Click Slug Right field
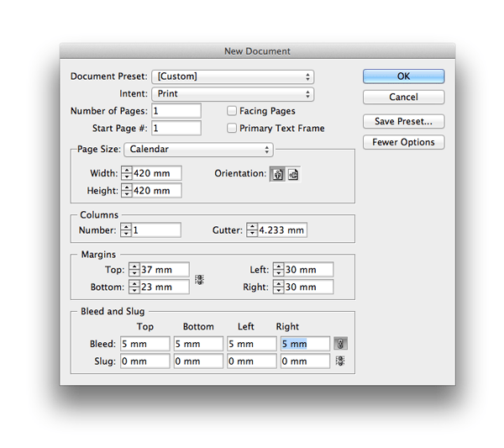The height and width of the screenshot is (448, 504). point(305,361)
